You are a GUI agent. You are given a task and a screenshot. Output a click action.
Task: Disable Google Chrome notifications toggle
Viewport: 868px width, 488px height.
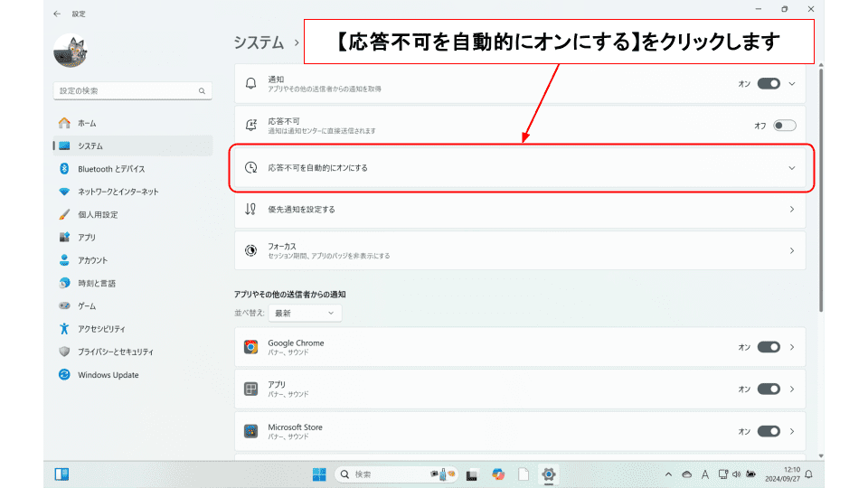[x=769, y=347]
